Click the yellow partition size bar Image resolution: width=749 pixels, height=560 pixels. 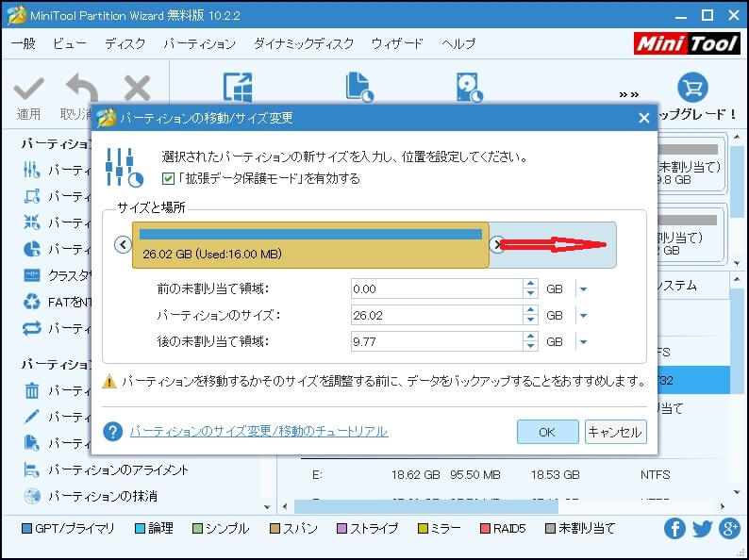[x=309, y=246]
